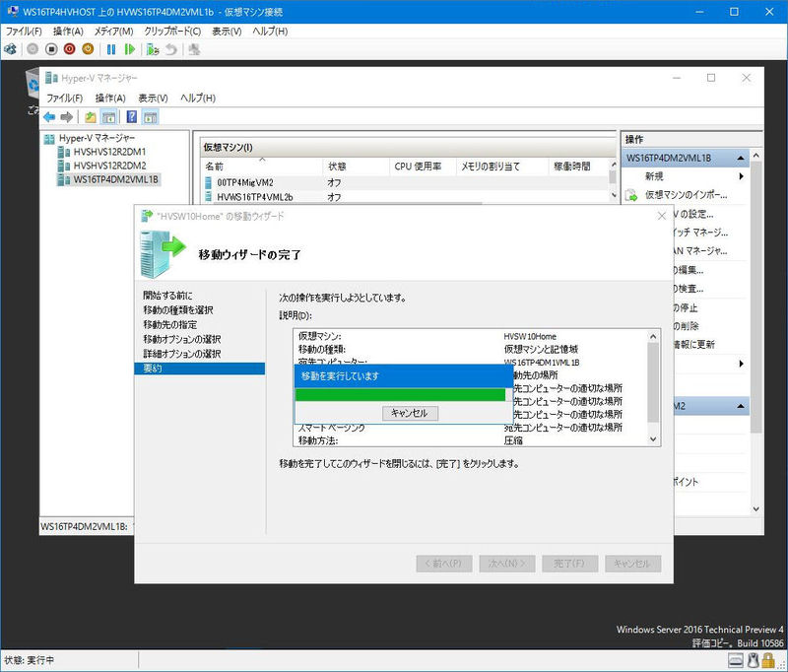Select HVWS16TP4VML2b virtual machine row
This screenshot has height=672, width=788.
pyautogui.click(x=405, y=197)
